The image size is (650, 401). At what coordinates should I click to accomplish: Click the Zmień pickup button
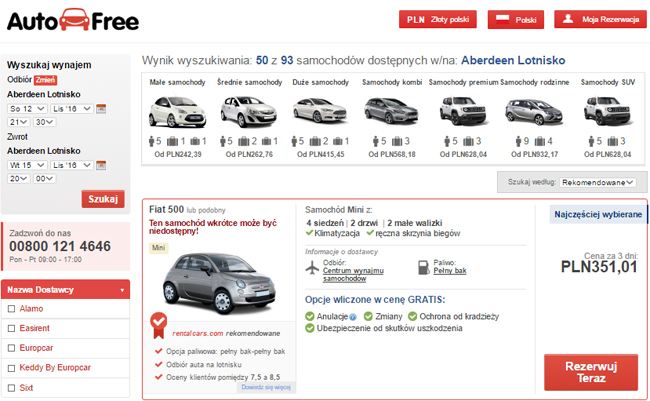[45, 80]
